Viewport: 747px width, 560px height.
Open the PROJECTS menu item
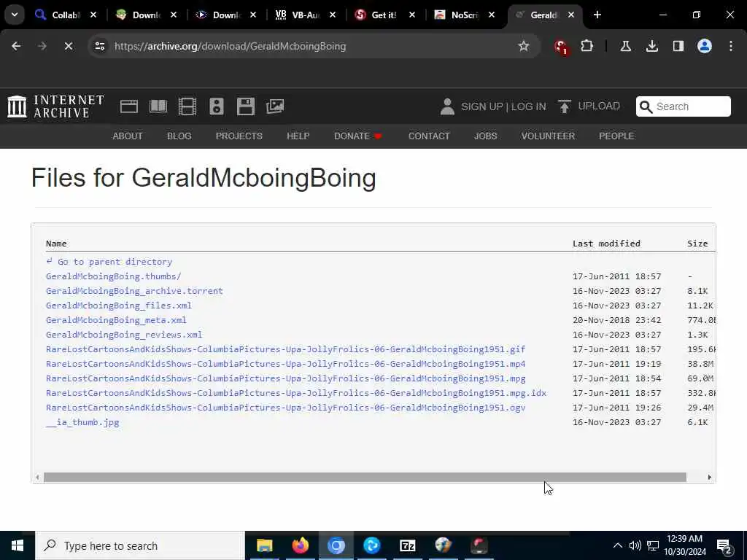(239, 136)
